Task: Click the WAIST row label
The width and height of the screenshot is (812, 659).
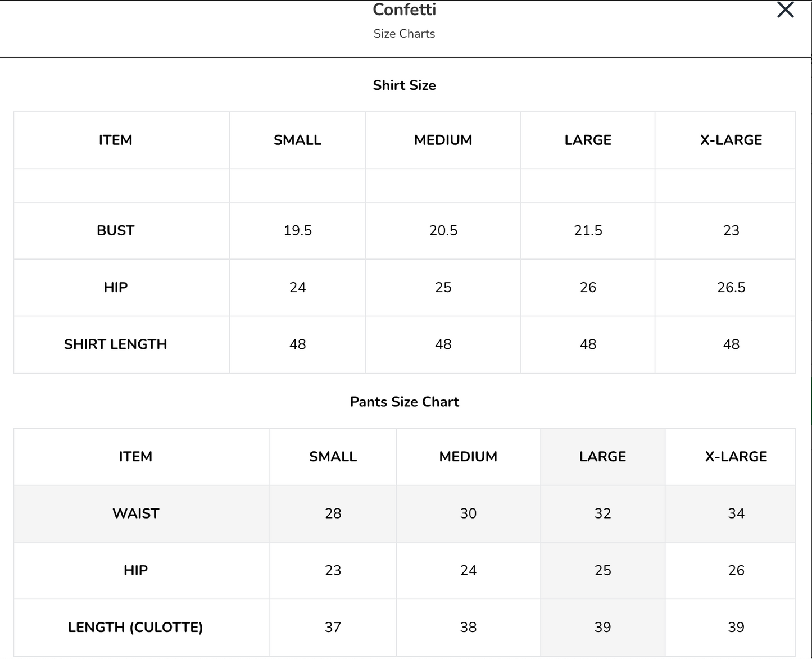Action: (136, 513)
